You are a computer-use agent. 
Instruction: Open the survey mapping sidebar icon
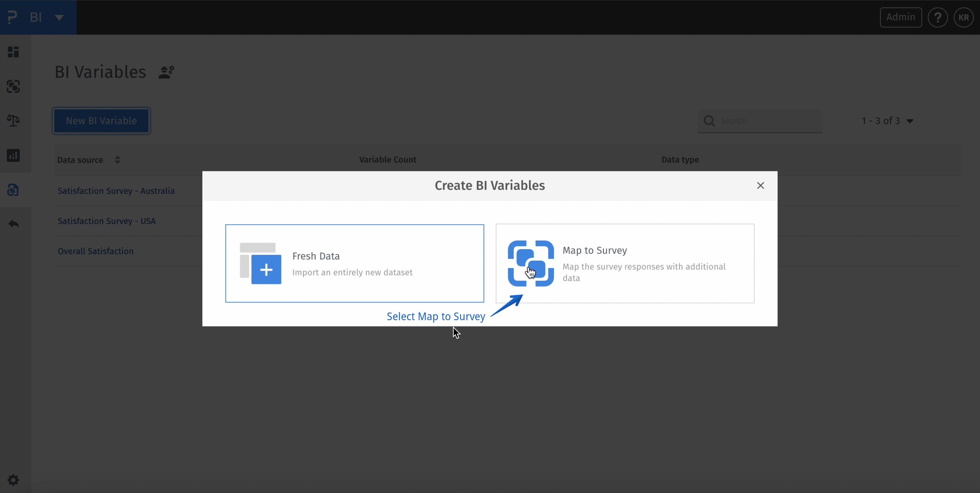pos(13,87)
